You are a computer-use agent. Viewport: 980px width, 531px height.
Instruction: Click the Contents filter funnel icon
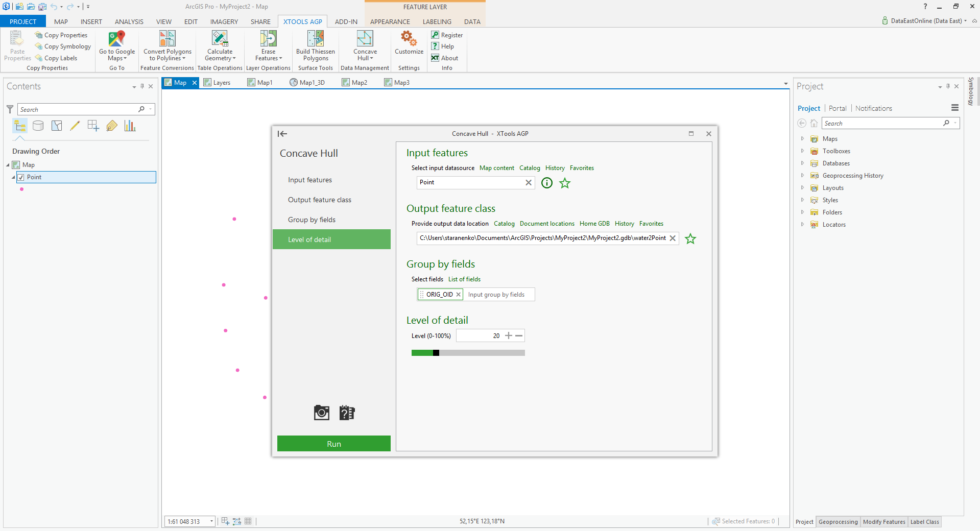pos(10,109)
